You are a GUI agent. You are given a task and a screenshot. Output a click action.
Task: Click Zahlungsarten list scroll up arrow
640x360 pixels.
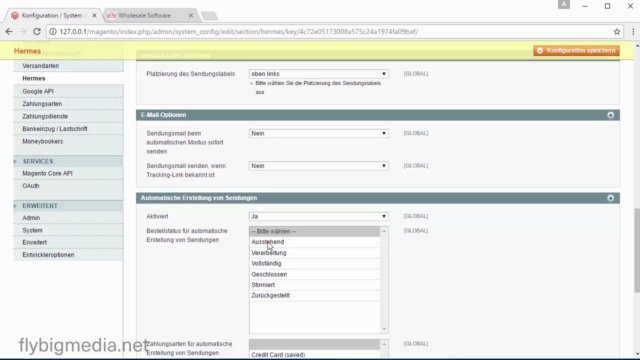pos(384,344)
